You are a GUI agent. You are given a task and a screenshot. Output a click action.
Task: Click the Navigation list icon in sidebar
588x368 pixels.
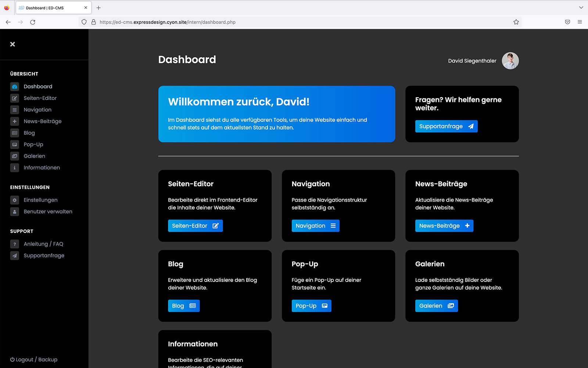click(15, 110)
